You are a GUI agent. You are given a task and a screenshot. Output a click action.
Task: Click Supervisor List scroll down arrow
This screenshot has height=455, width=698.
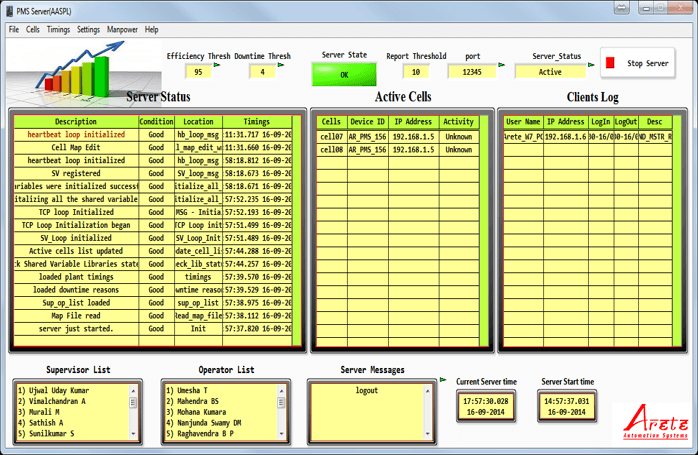(133, 433)
